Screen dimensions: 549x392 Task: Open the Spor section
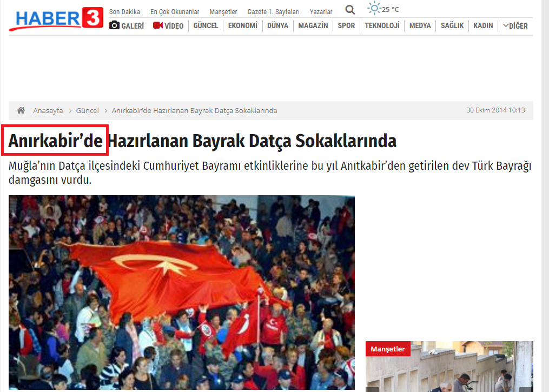[346, 25]
